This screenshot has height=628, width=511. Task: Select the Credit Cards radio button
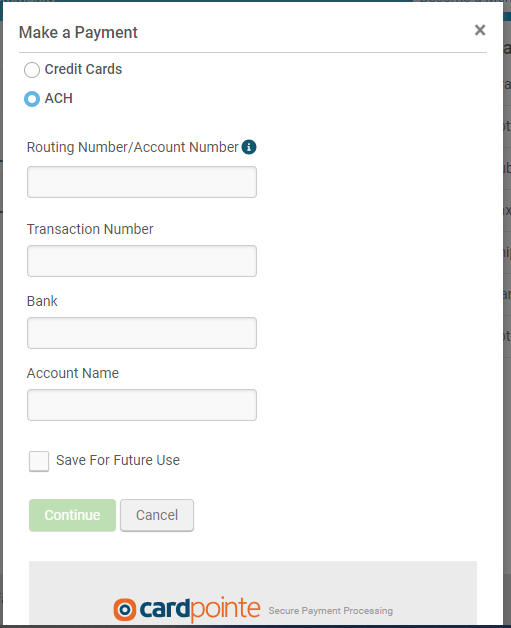coord(32,70)
